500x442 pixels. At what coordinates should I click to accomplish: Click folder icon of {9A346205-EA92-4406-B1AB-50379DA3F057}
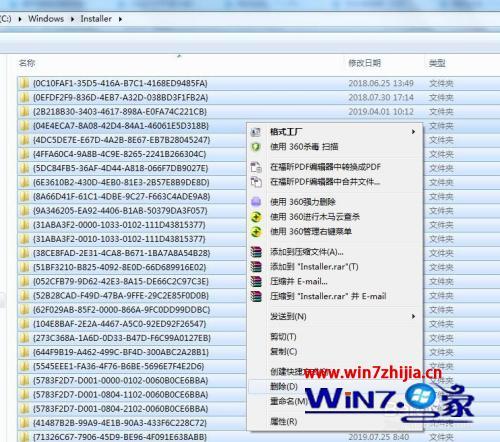tap(24, 211)
